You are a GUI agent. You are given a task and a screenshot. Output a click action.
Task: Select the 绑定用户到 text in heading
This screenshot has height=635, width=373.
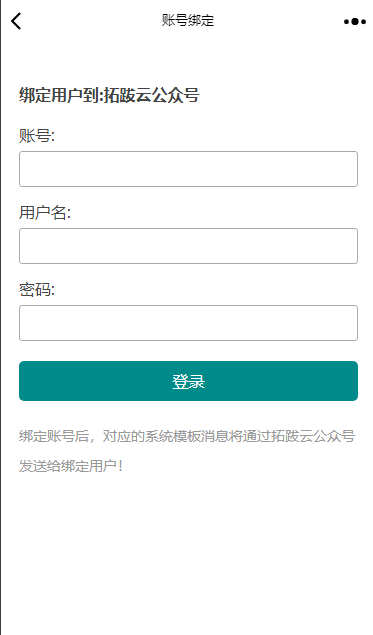click(60, 96)
